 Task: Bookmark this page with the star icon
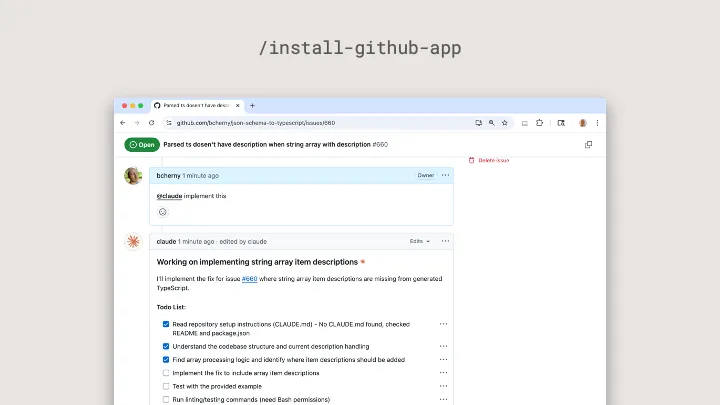(x=505, y=123)
